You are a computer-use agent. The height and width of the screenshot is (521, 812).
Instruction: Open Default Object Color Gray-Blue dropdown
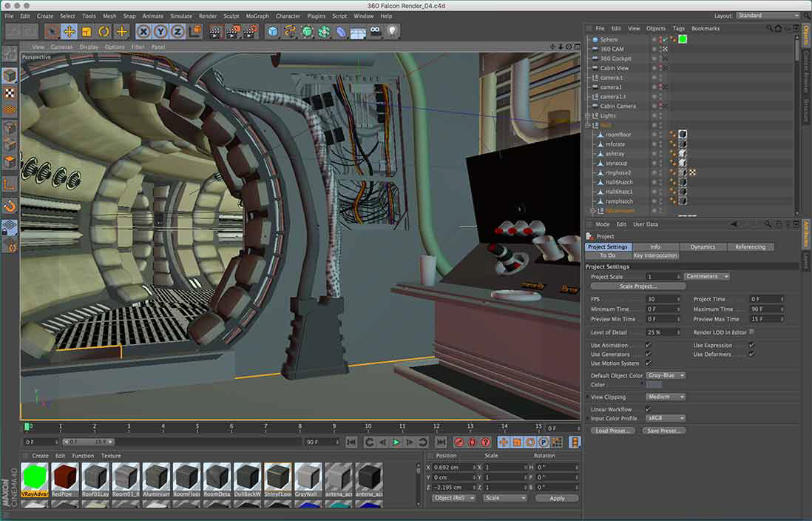point(666,374)
